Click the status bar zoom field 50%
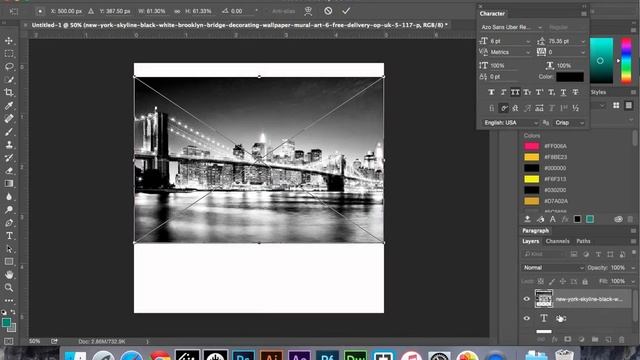Screen dimensions: 640x360 tap(34, 341)
